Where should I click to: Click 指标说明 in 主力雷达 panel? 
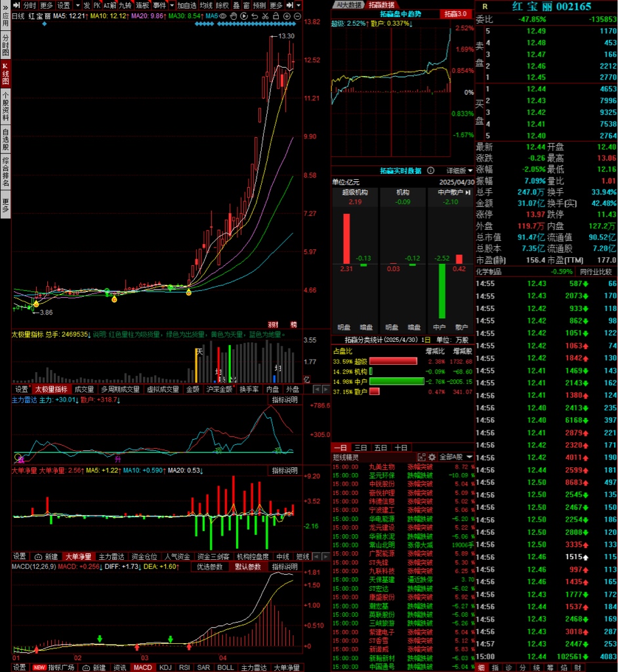pyautogui.click(x=285, y=400)
